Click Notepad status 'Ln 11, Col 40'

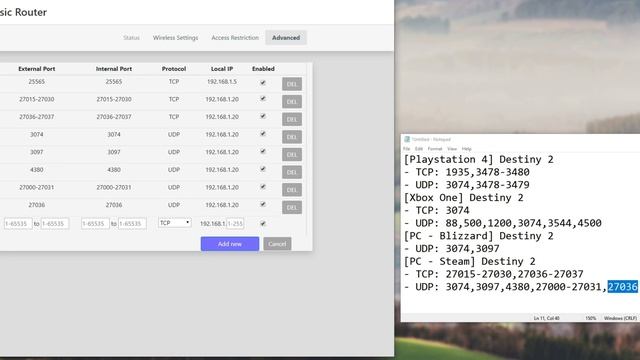click(x=547, y=318)
